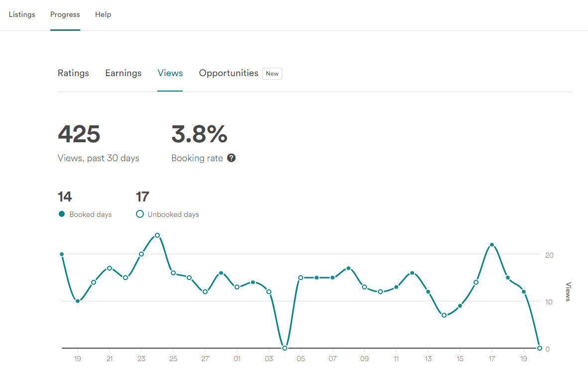This screenshot has height=377, width=588.
Task: Click the filled Booked days legend dot
Action: tap(62, 214)
